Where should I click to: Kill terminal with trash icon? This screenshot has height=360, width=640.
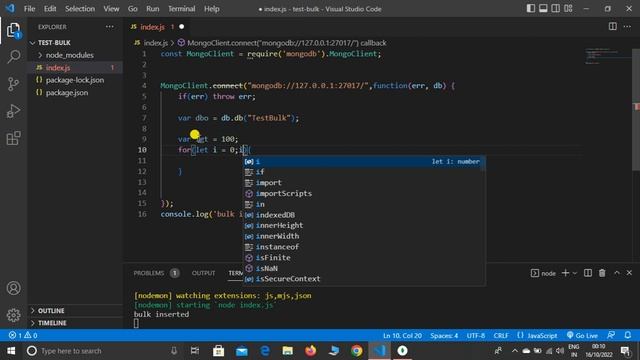point(602,273)
